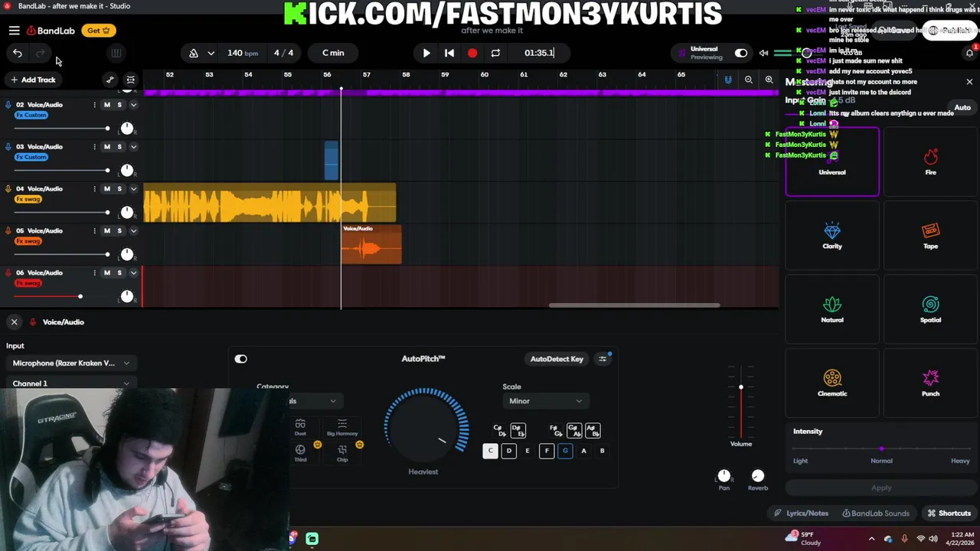Click the red record button

[472, 53]
